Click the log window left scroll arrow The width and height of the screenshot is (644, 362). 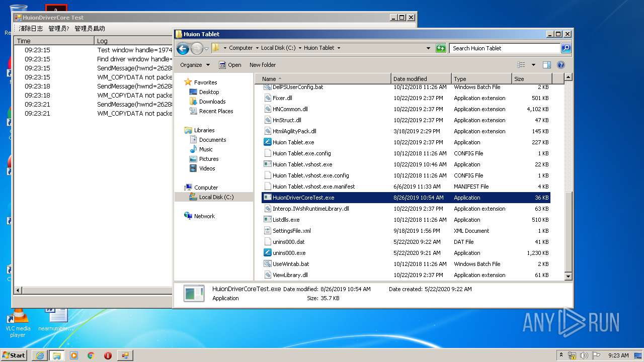point(18,290)
